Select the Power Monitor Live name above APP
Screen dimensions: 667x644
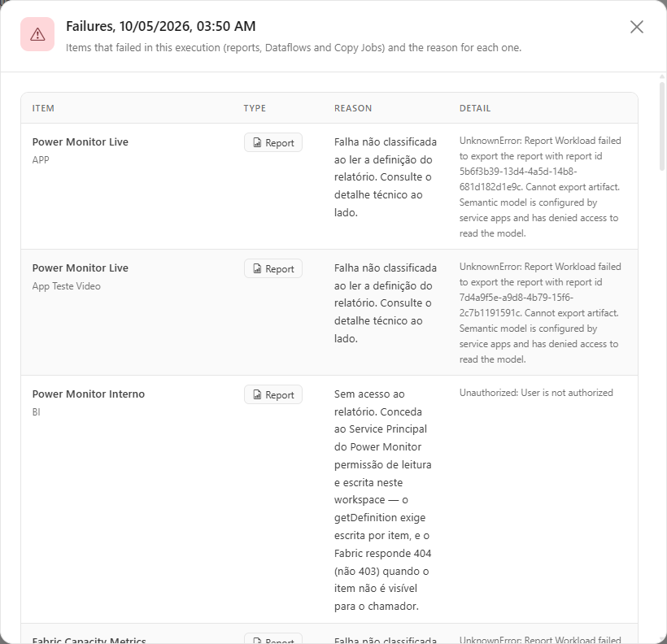tap(80, 142)
